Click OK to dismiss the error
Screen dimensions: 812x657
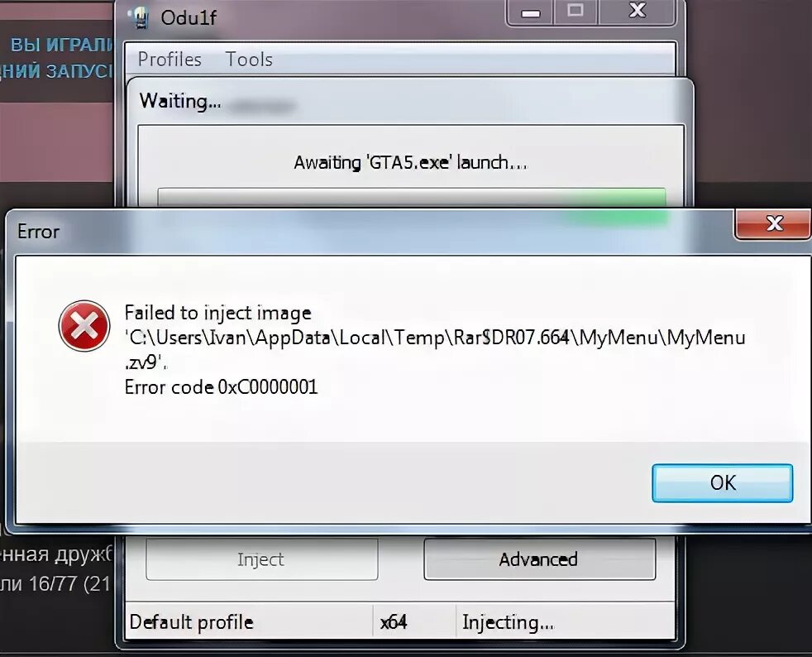click(x=723, y=483)
